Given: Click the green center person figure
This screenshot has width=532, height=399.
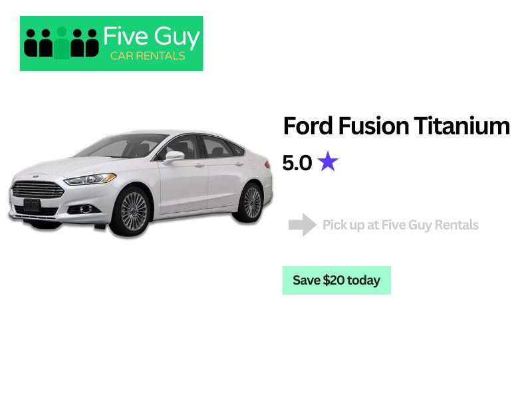Looking at the screenshot, I should (x=61, y=43).
